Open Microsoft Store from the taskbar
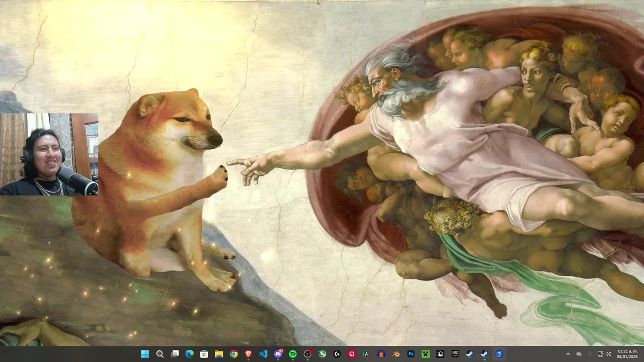Image resolution: width=644 pixels, height=362 pixels. coord(204,354)
